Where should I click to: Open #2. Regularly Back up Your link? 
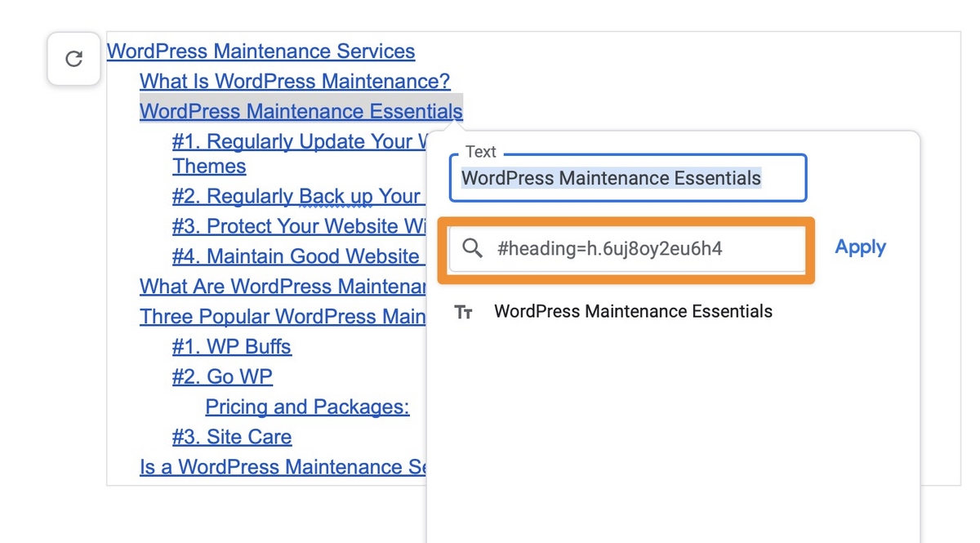pyautogui.click(x=296, y=197)
